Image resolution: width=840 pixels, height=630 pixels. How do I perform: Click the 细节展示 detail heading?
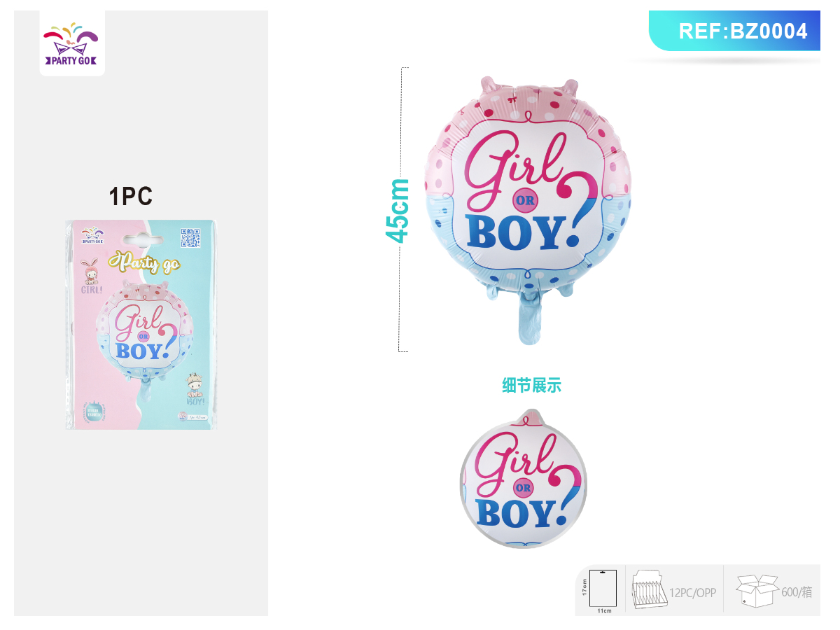(531, 385)
